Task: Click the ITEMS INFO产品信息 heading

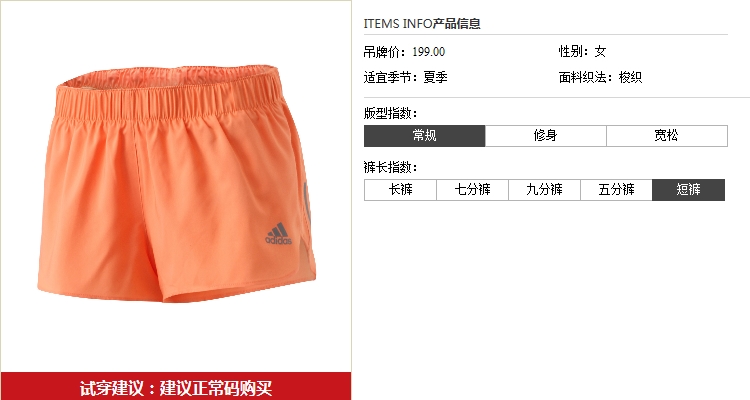Action: coord(422,23)
